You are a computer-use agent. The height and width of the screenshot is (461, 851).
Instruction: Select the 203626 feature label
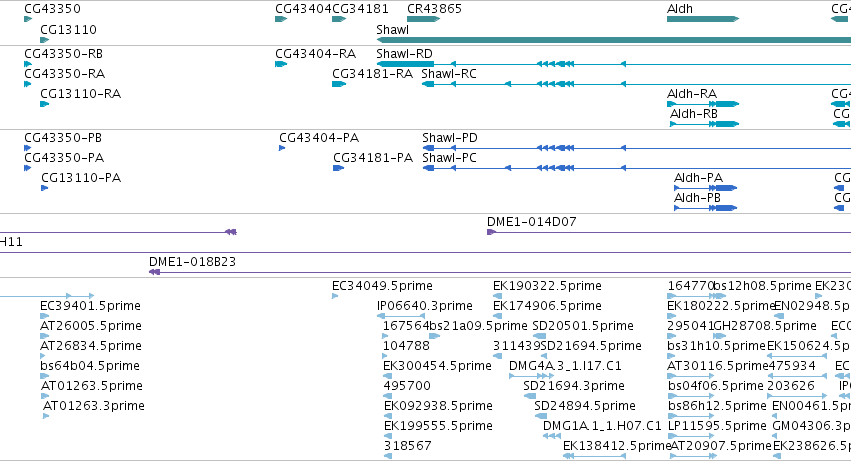point(791,387)
